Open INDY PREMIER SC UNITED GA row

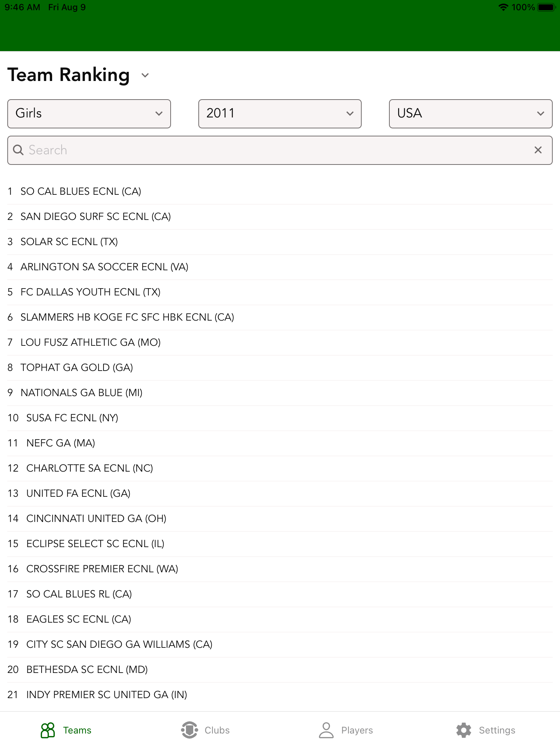pyautogui.click(x=106, y=695)
